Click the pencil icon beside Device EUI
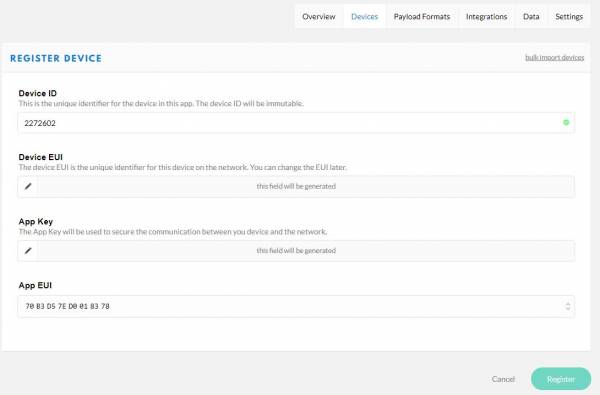Viewport: 600px width, 395px height. click(28, 186)
